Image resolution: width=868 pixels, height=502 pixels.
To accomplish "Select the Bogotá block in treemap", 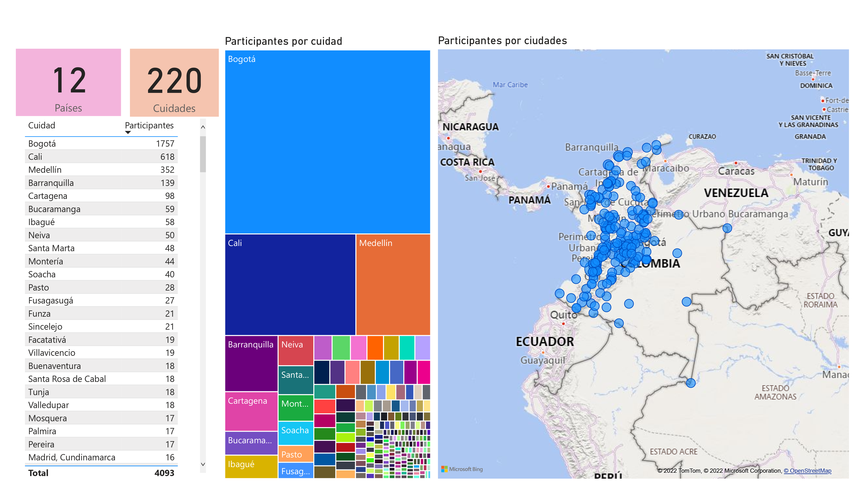I will (x=327, y=142).
